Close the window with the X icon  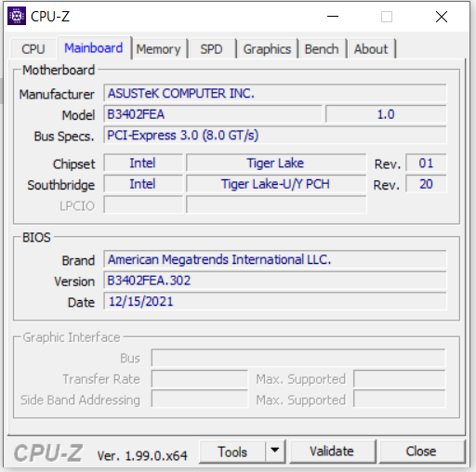point(442,17)
